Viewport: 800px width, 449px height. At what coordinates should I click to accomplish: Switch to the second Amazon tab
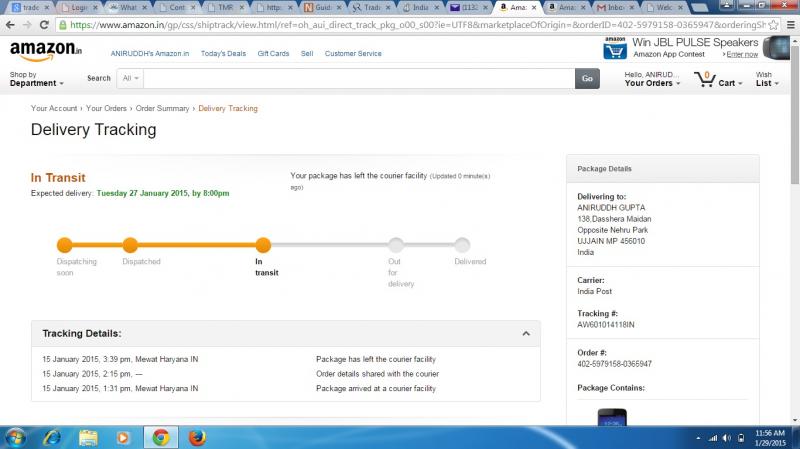point(566,8)
